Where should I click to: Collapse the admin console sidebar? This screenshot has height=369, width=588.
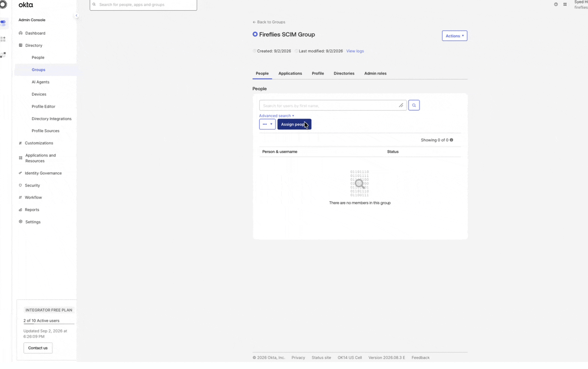(x=77, y=16)
